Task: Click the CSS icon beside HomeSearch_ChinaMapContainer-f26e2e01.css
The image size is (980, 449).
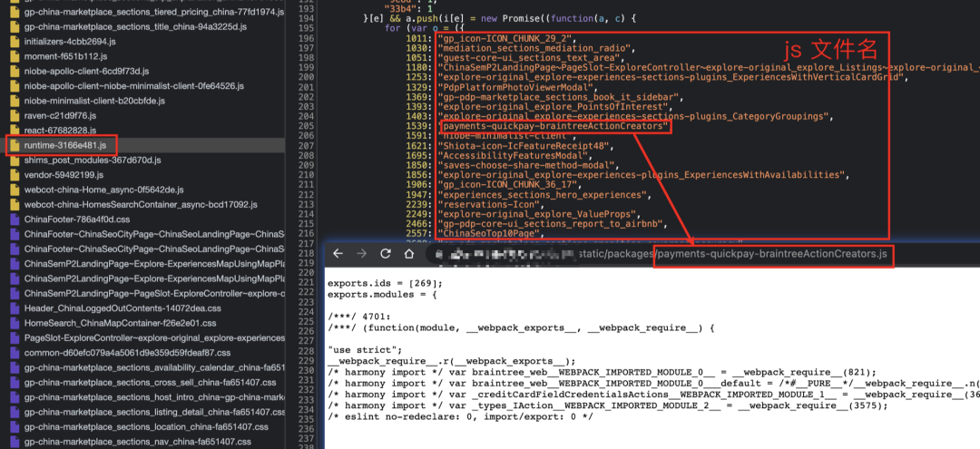Action: (x=15, y=323)
